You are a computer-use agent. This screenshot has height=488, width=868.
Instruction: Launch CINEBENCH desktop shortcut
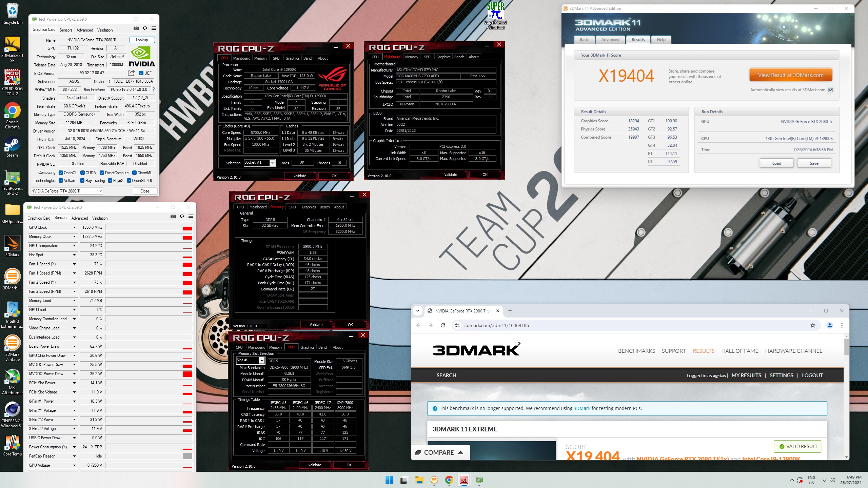tap(12, 415)
